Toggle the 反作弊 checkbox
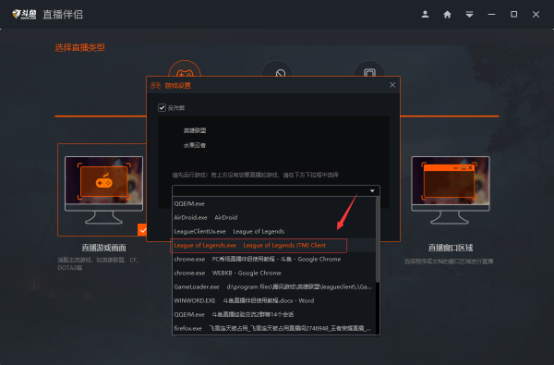The image size is (554, 365). point(162,108)
